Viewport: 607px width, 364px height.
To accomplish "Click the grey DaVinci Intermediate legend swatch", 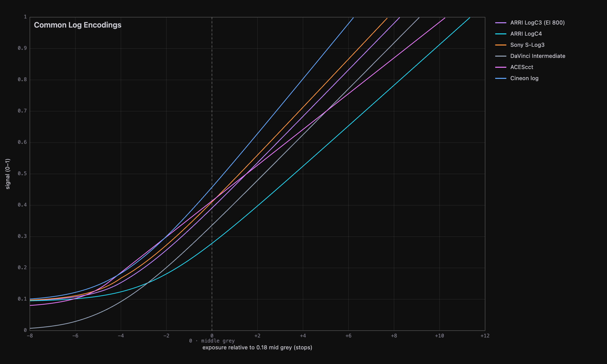I will (501, 56).
